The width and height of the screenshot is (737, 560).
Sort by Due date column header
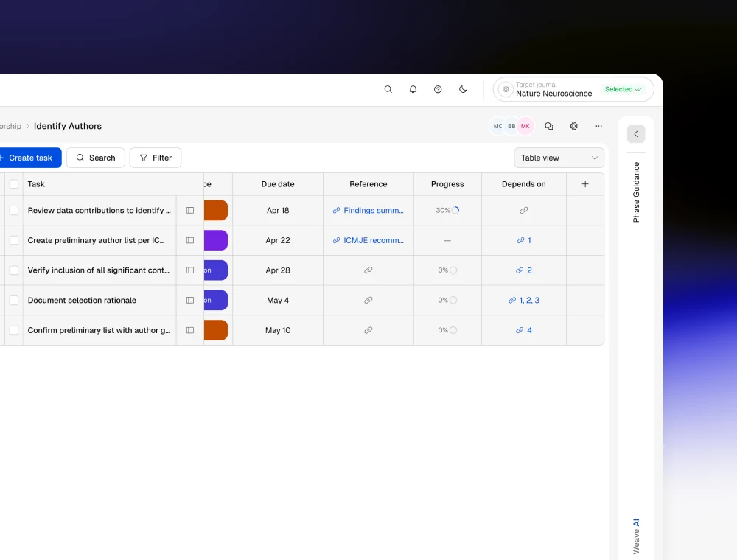point(278,184)
